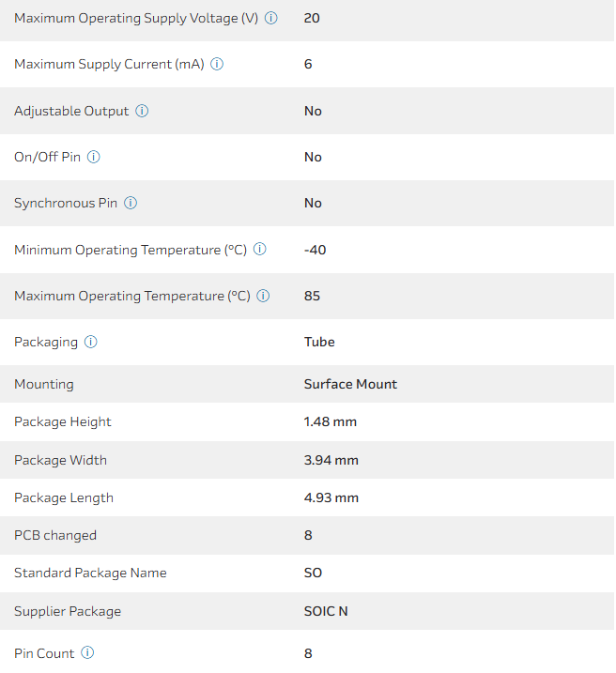Select the 85 maximum temperature value

tap(312, 296)
